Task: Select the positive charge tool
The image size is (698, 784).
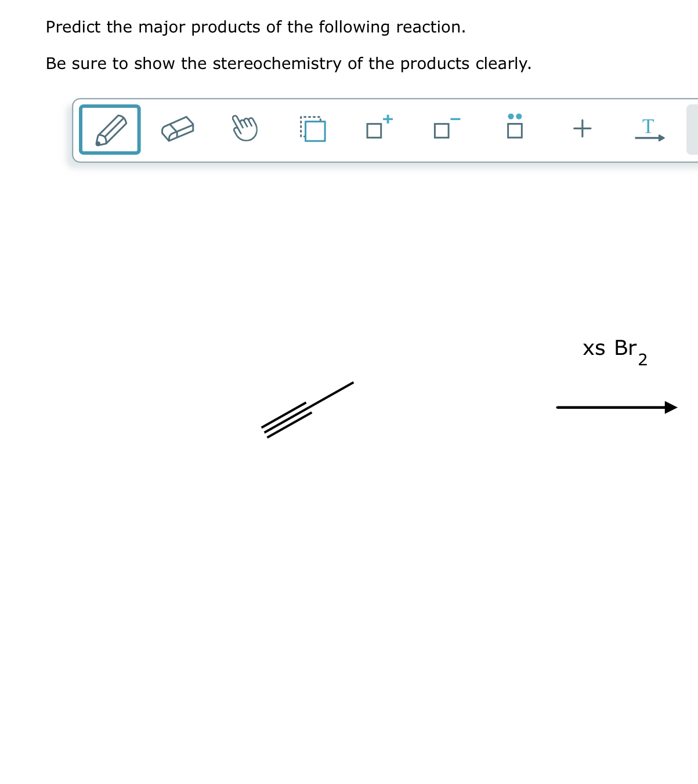Action: click(x=377, y=130)
